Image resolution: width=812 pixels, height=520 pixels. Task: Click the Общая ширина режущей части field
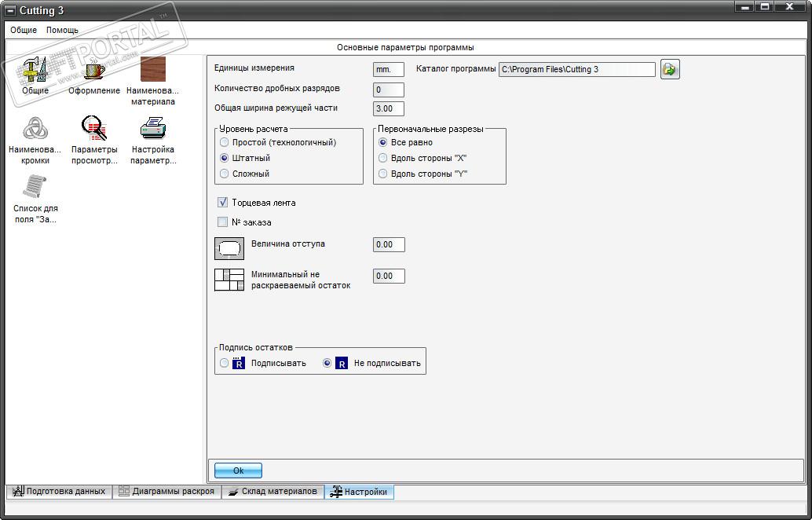pyautogui.click(x=389, y=108)
